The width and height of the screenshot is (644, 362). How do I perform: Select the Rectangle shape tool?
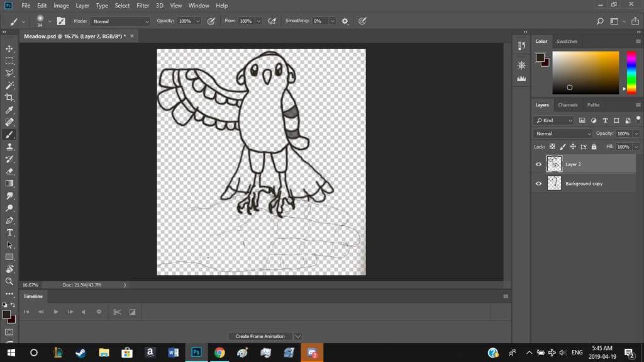[9, 257]
